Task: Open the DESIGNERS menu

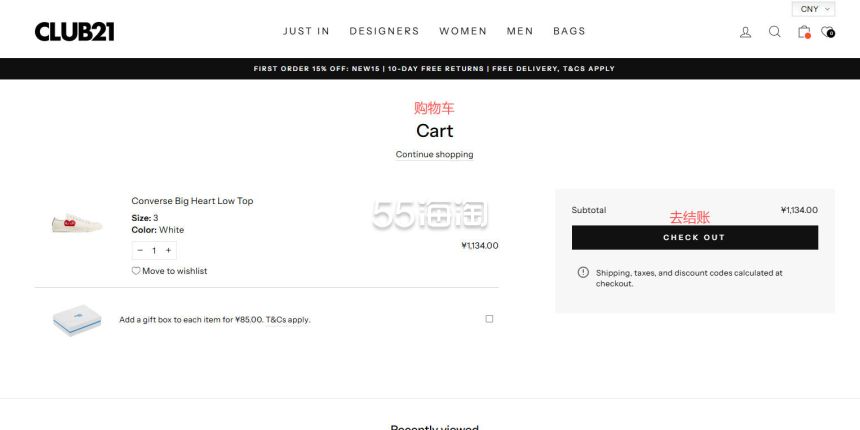Action: pos(384,31)
